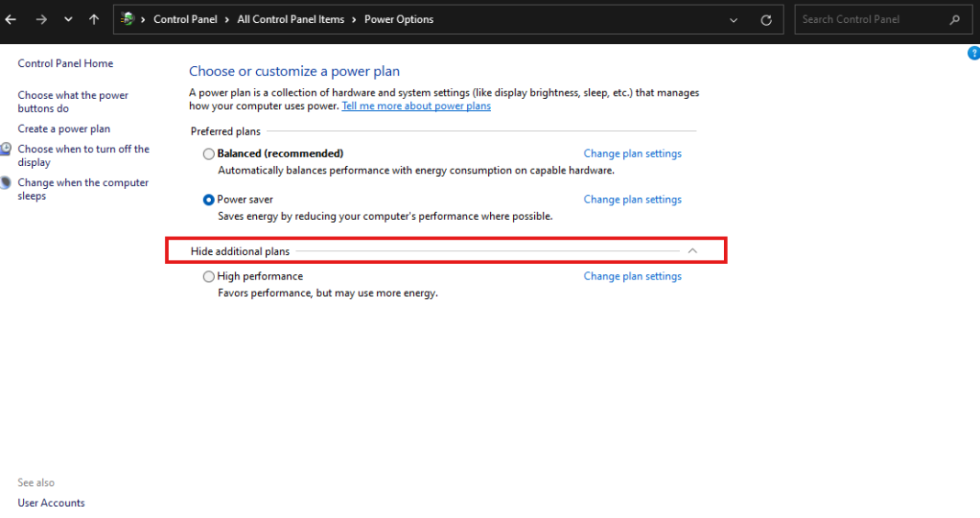
Task: Open Create a power plan
Action: (x=63, y=128)
